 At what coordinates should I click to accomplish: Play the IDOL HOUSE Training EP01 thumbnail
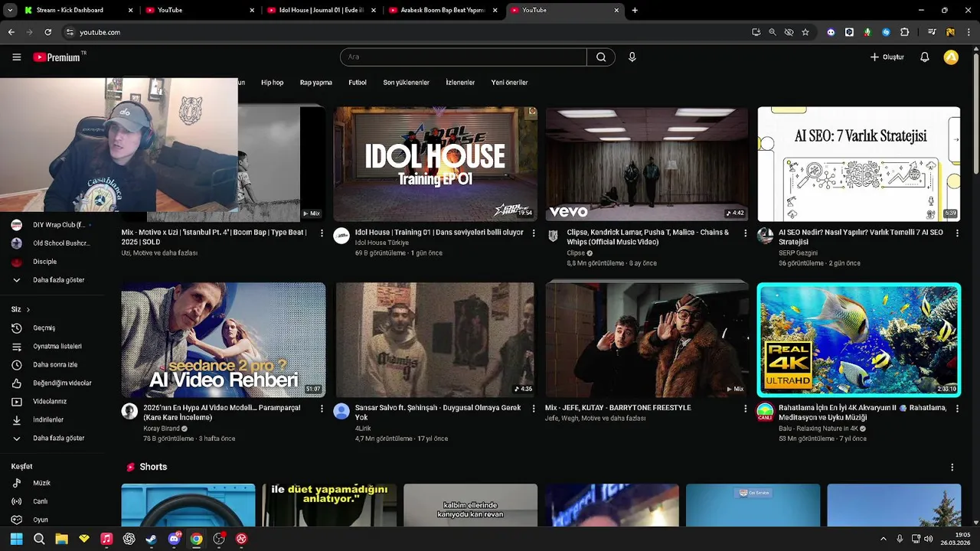(x=435, y=164)
